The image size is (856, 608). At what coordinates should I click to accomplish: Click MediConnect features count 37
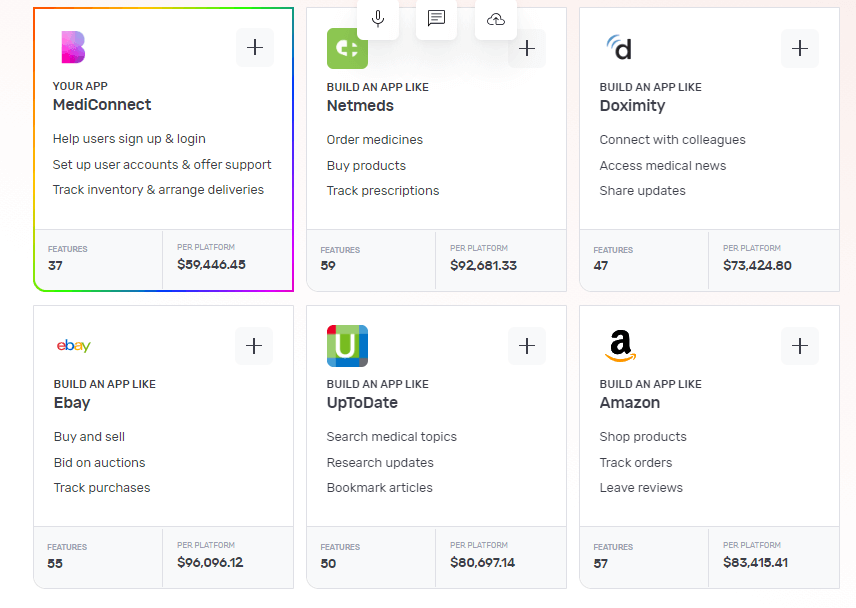(55, 266)
